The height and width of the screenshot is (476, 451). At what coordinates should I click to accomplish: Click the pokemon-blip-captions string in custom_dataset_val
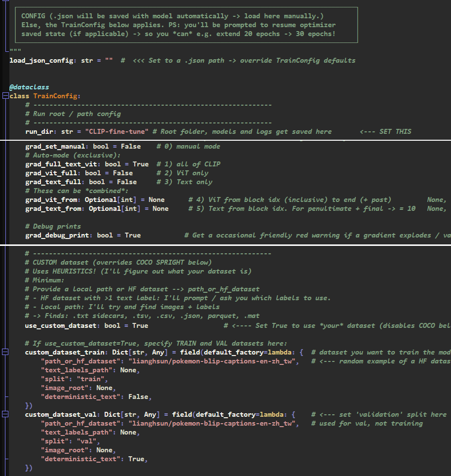click(x=211, y=424)
